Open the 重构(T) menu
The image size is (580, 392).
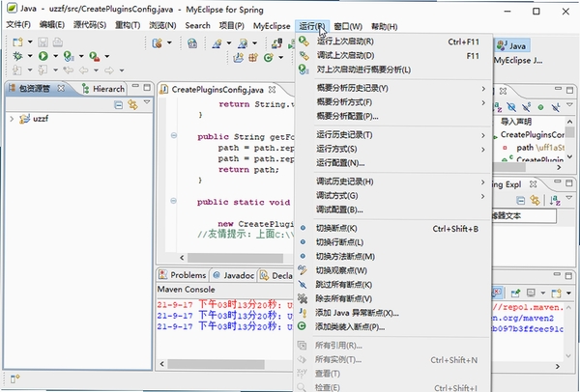coord(128,25)
